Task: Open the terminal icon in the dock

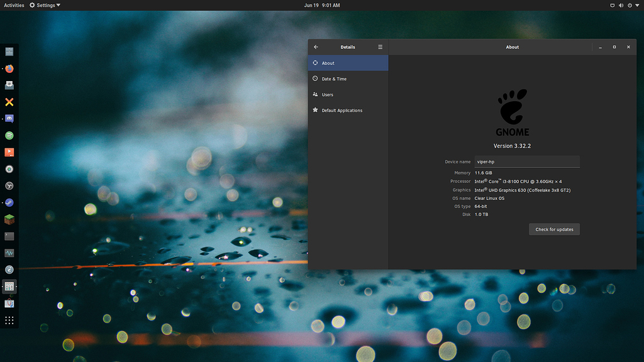Action: click(x=9, y=236)
